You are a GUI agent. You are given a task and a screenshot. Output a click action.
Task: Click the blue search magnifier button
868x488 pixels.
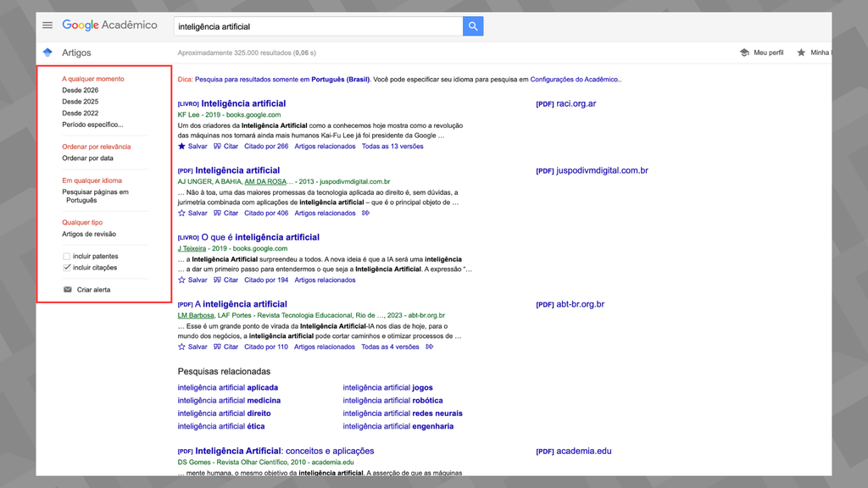[x=473, y=26]
